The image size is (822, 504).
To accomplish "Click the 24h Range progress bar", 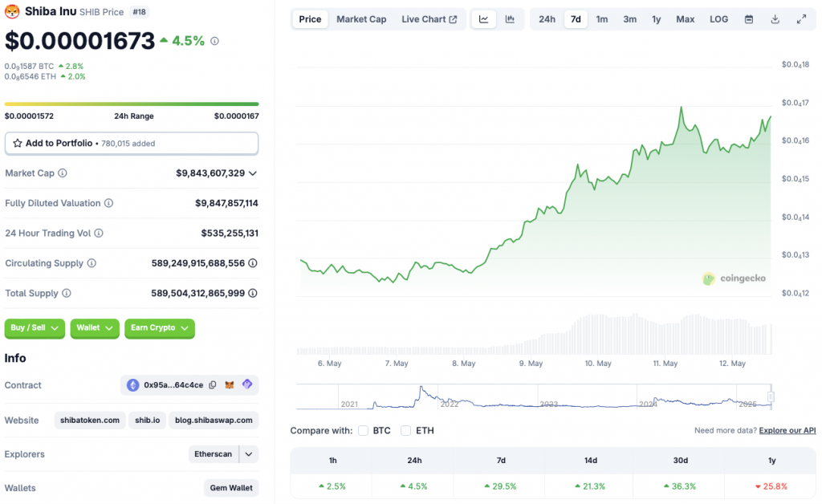I will click(132, 104).
